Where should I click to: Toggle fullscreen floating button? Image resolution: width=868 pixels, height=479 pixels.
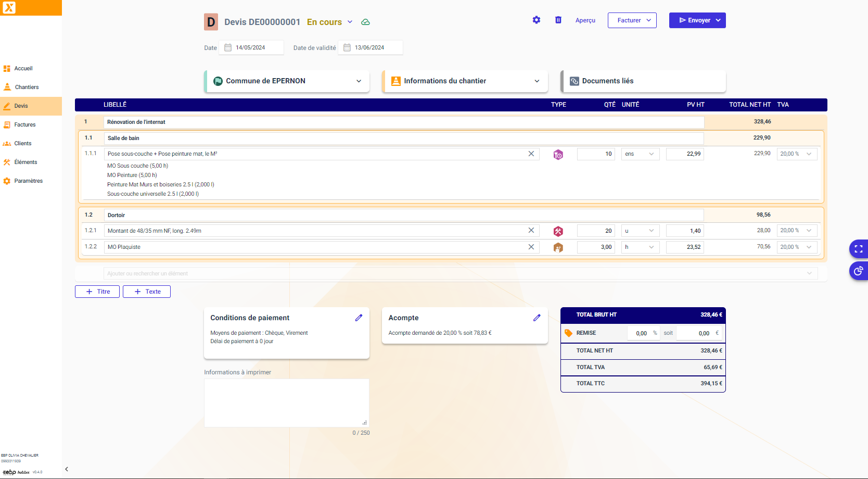[859, 249]
